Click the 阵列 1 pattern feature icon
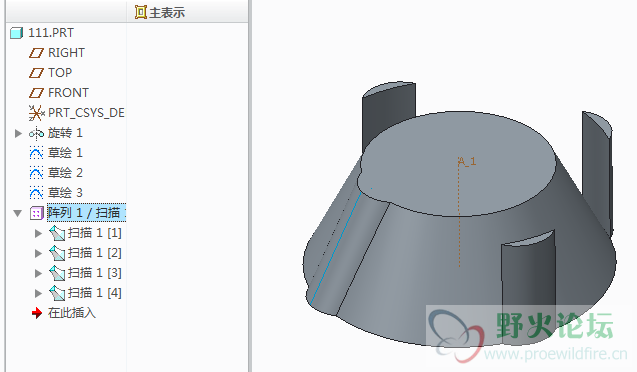This screenshot has height=372, width=637. coord(37,213)
